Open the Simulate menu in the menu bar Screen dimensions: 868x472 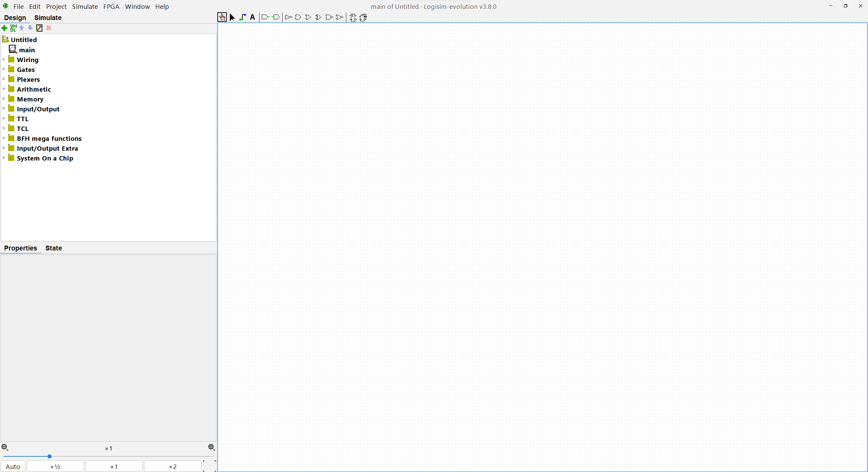pyautogui.click(x=85, y=6)
